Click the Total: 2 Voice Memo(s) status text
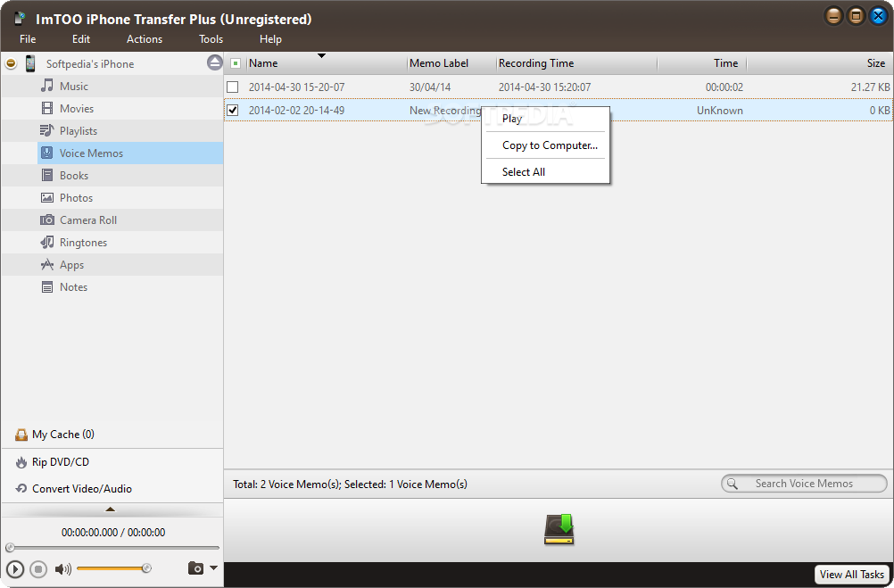 click(x=350, y=484)
